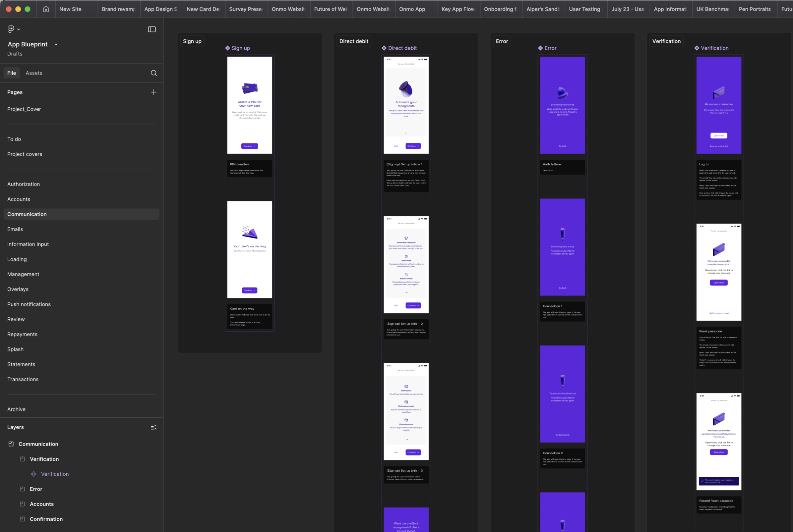Image resolution: width=793 pixels, height=532 pixels.
Task: Expand the chevron next to the Figma logo
Action: point(19,29)
